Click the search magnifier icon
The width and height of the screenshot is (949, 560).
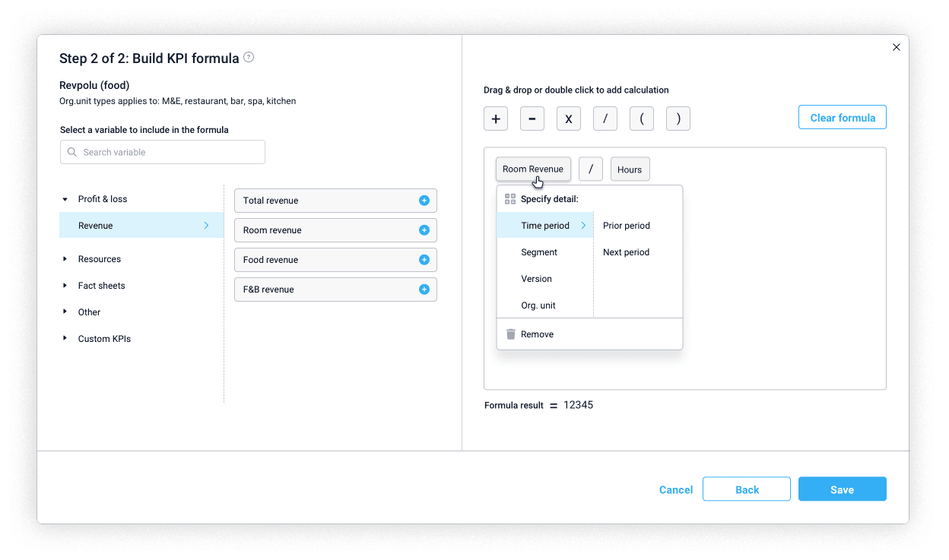[72, 152]
